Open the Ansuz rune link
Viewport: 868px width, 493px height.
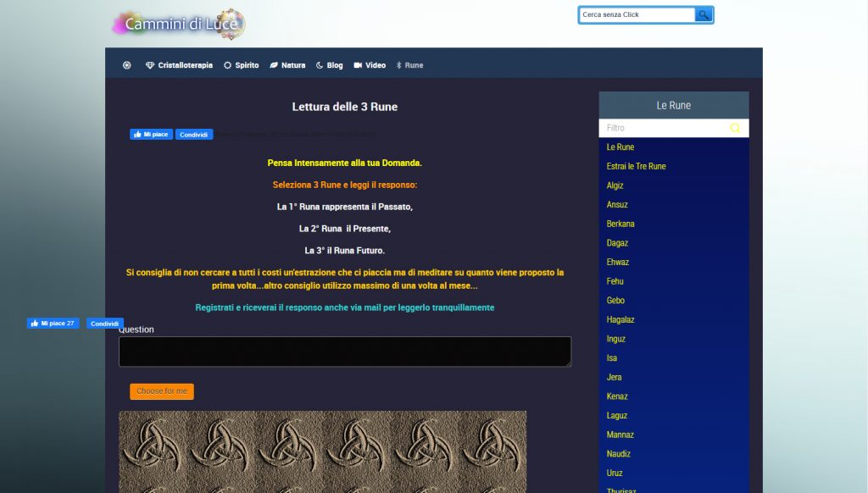[617, 205]
